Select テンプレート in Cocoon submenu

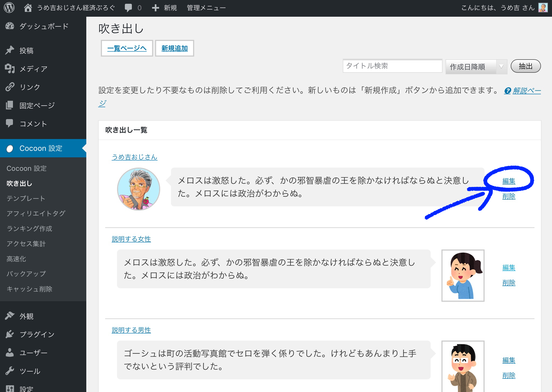pyautogui.click(x=26, y=198)
